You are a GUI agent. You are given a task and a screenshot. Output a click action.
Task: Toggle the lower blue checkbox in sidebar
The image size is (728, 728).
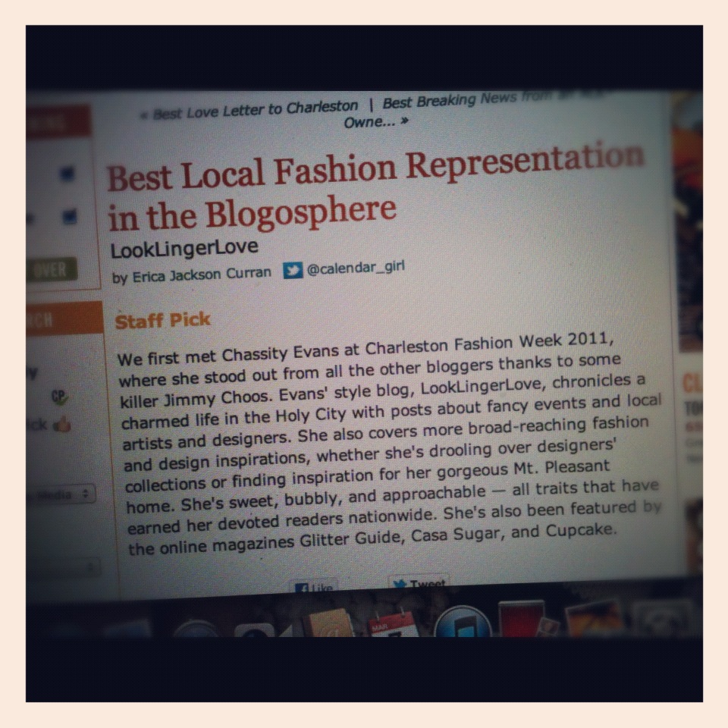pyautogui.click(x=69, y=216)
